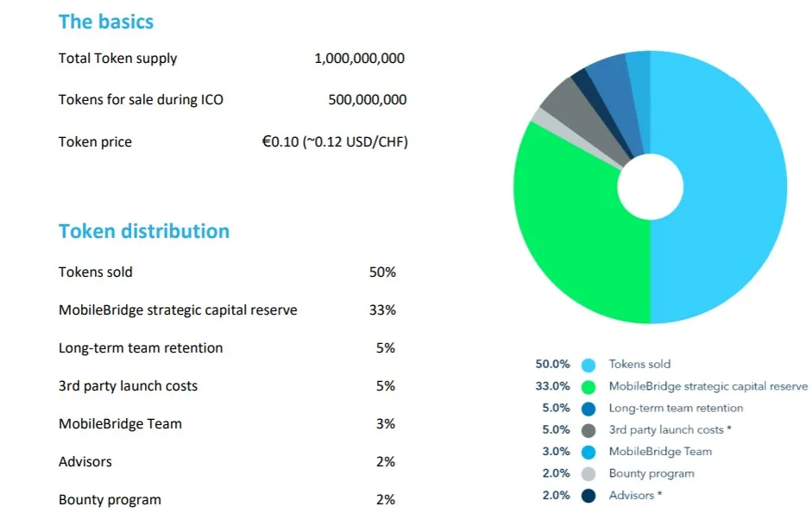Click the green MobileBridge strategic capital reserve legend dot
Image resolution: width=812 pixels, height=519 pixels.
pos(589,386)
